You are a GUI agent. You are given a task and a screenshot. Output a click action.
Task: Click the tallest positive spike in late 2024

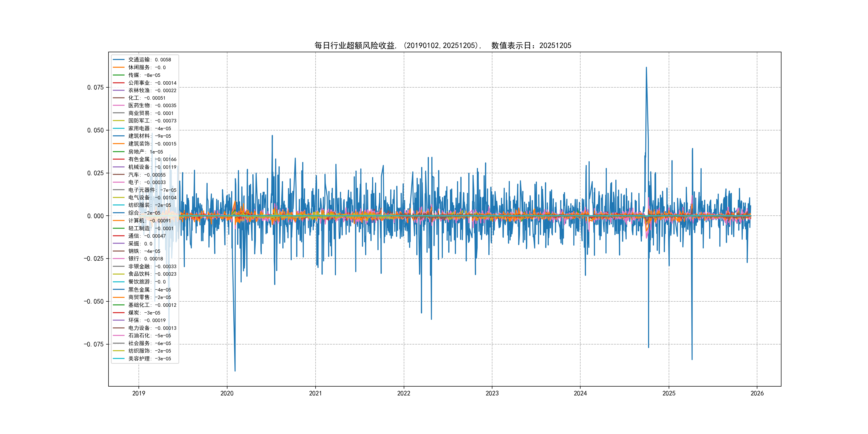(646, 68)
